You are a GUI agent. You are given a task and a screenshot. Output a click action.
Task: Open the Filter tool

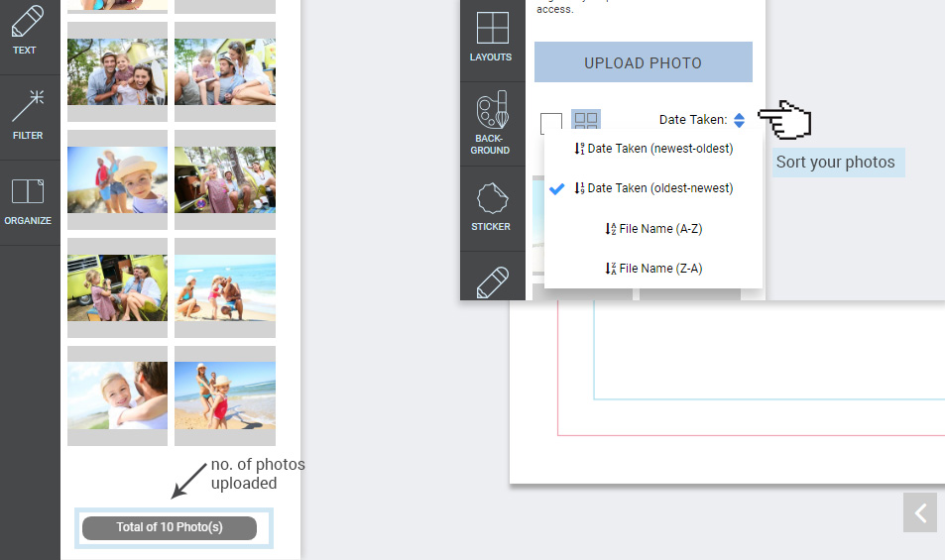coord(27,116)
